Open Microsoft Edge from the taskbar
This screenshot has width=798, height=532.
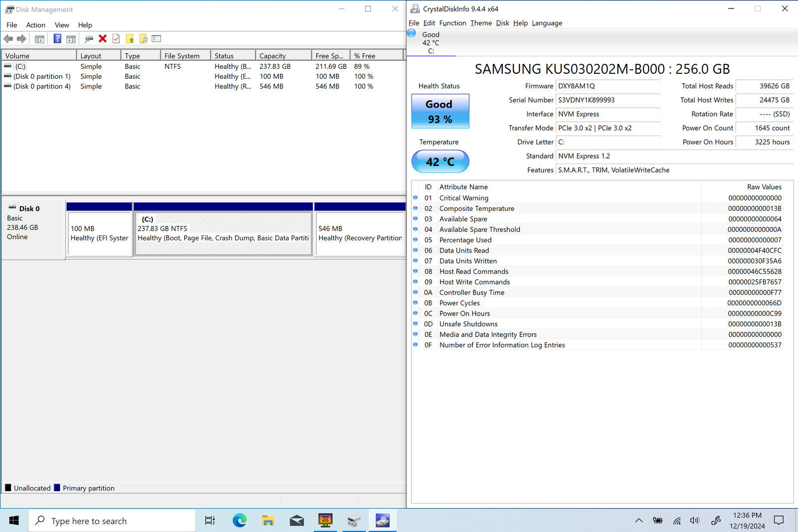tap(239, 521)
